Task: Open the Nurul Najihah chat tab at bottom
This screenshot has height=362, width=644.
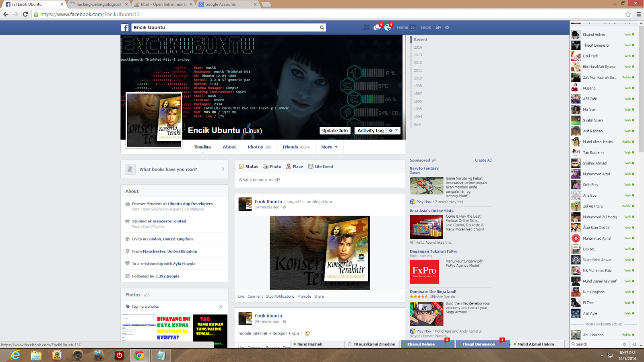Action: 318,344
